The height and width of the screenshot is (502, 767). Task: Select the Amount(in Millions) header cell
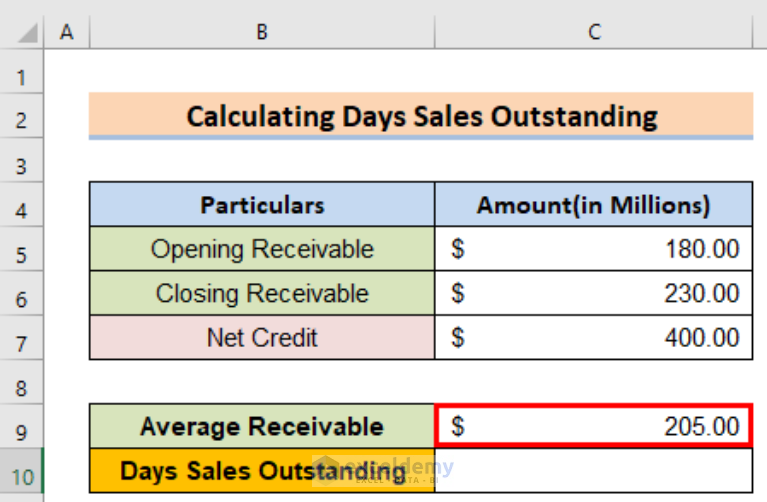point(593,205)
